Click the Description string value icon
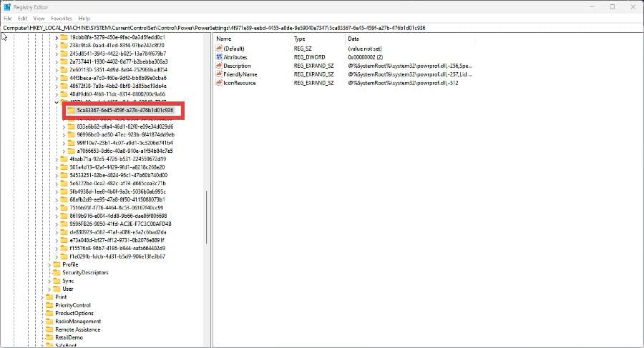The width and height of the screenshot is (644, 348). click(219, 66)
